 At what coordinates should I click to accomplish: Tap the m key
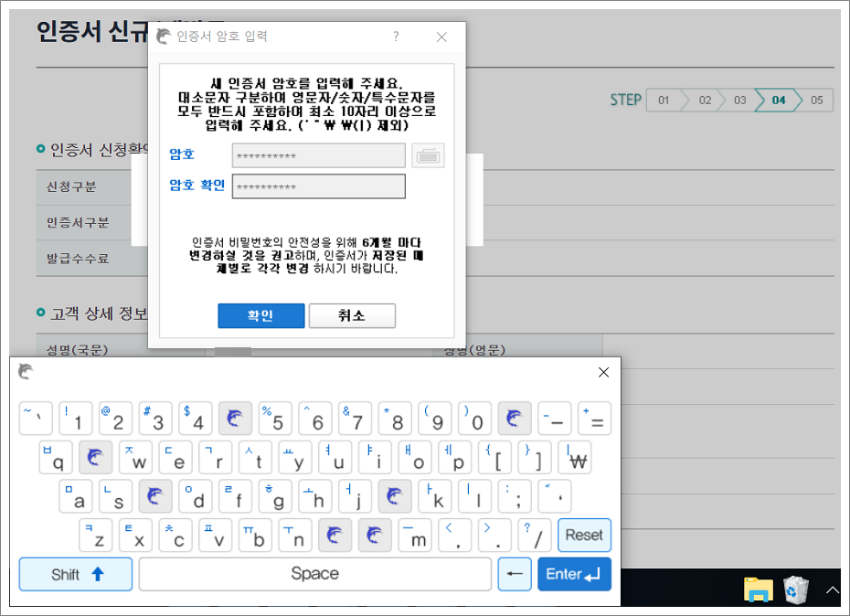(415, 536)
